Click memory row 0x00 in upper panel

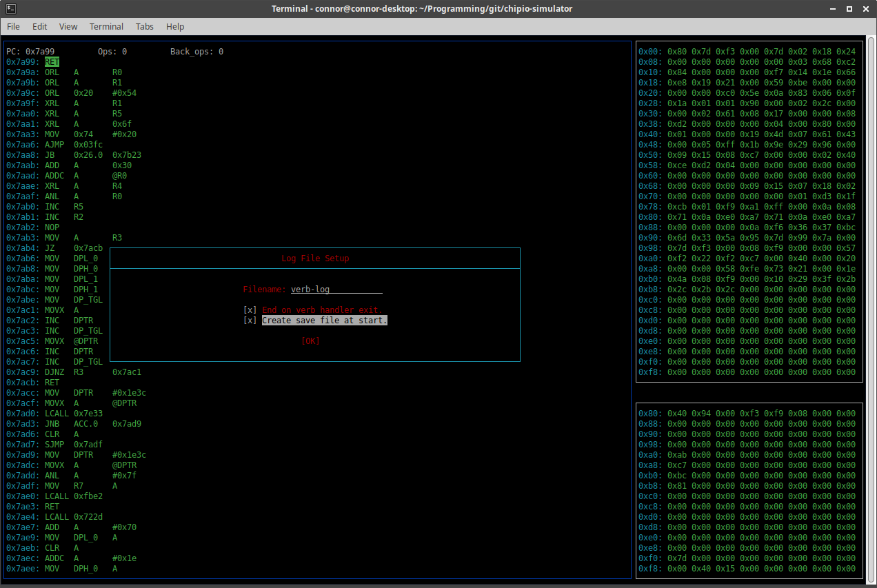(747, 52)
